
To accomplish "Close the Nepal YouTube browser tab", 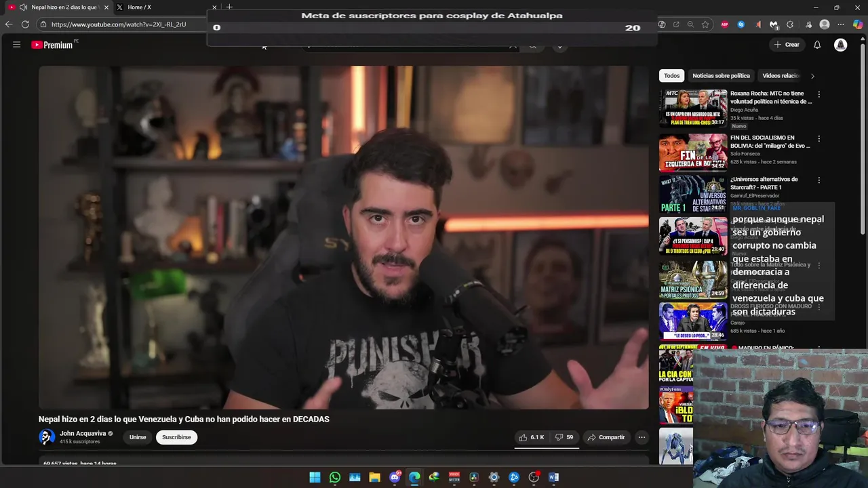I will pyautogui.click(x=106, y=7).
